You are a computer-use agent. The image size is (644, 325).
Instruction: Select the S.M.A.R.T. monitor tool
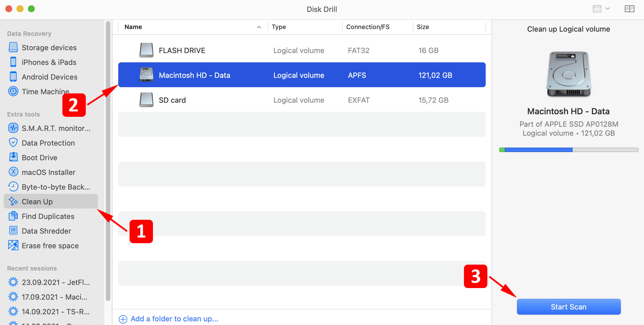click(x=49, y=128)
